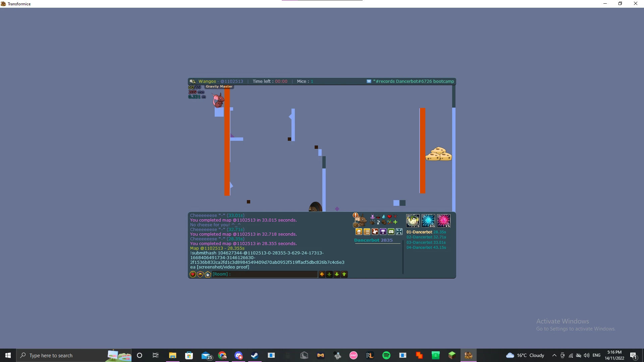
Task: Click the Time left 00:00 timer
Action: point(270,81)
